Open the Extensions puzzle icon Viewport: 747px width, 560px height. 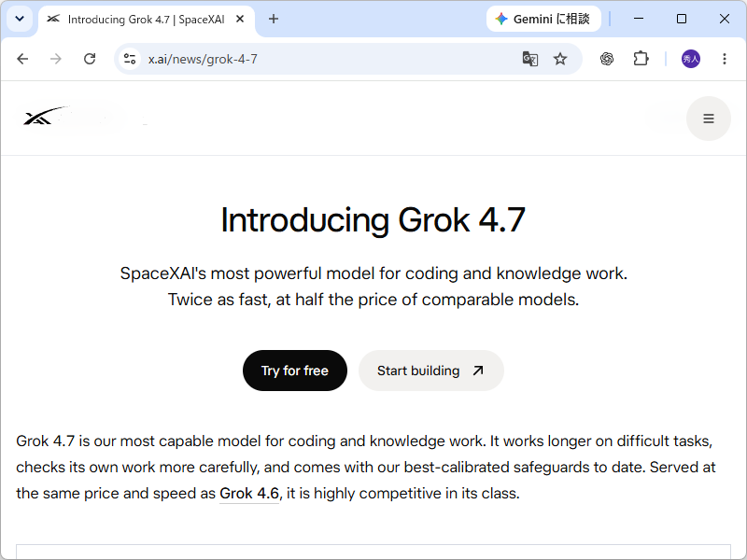pyautogui.click(x=641, y=59)
